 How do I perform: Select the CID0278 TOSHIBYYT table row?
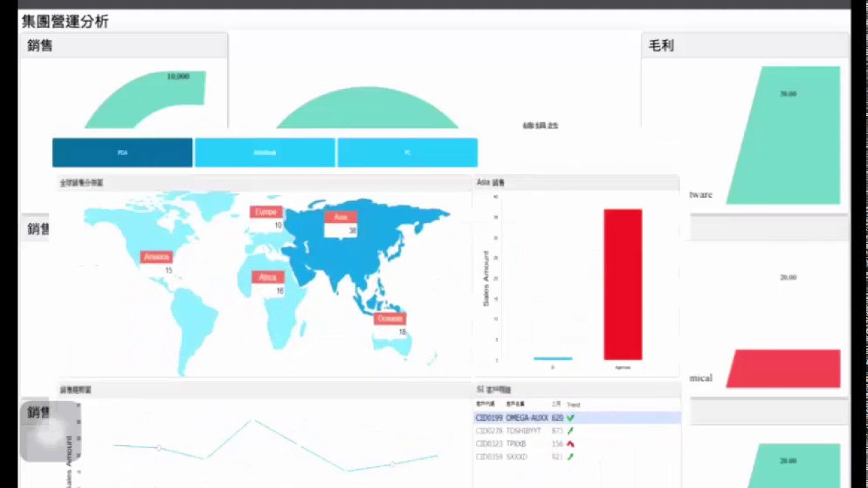[x=522, y=430]
